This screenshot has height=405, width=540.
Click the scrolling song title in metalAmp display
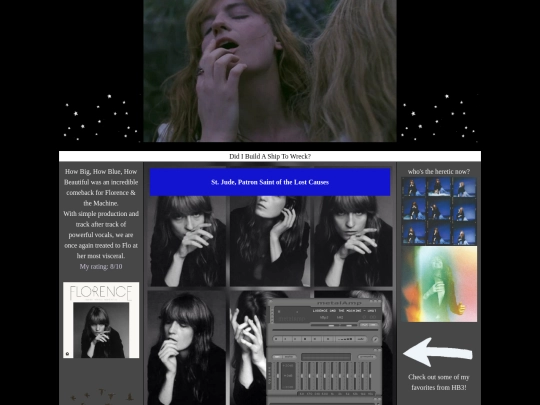pos(344,311)
